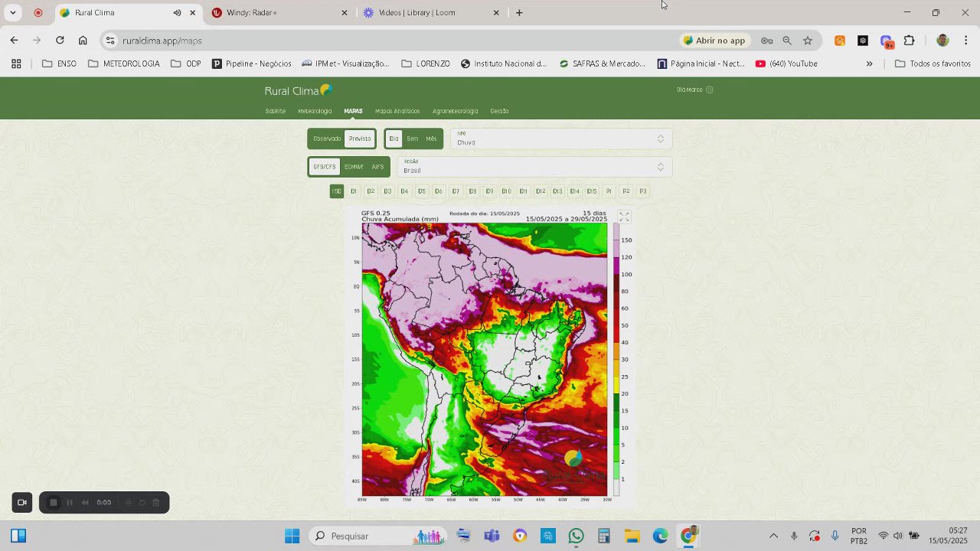Choose the ECMWF model
The image size is (980, 551).
click(354, 167)
